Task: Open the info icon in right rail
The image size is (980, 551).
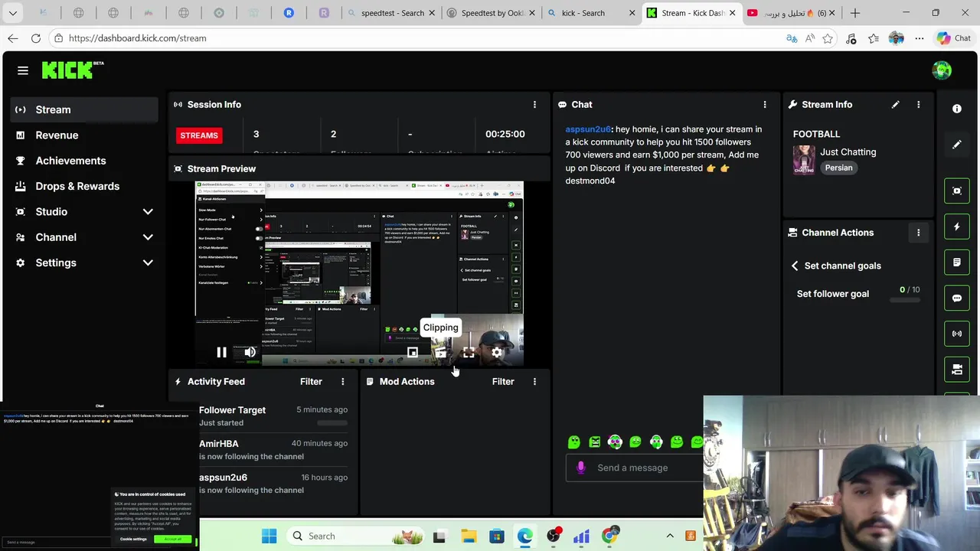Action: (x=956, y=109)
